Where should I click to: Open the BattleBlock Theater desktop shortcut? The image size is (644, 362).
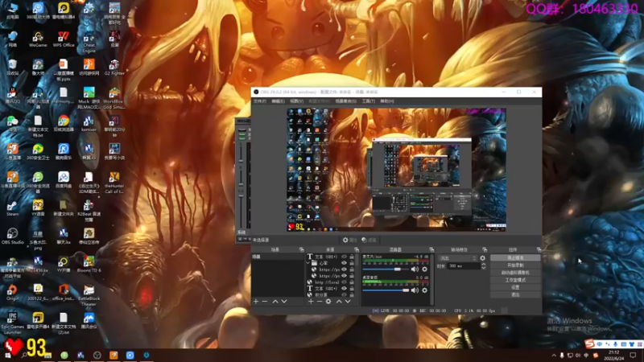pos(89,295)
